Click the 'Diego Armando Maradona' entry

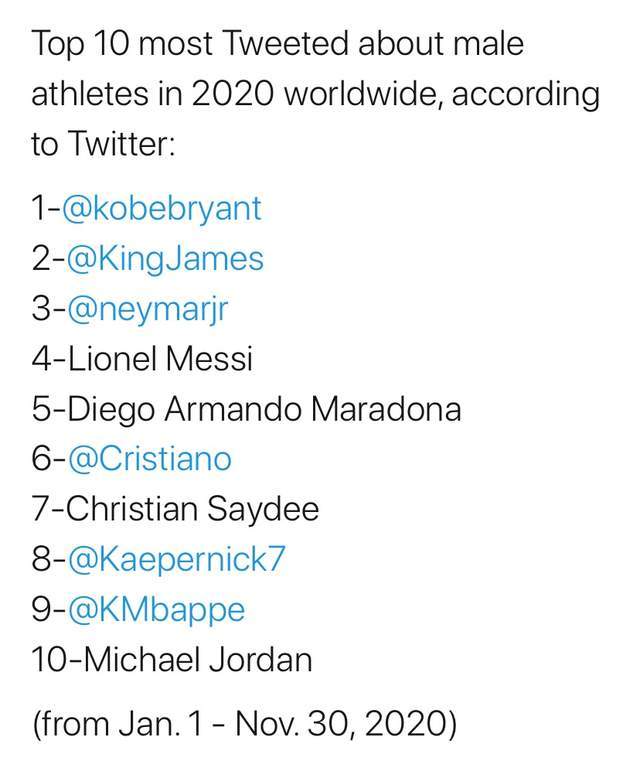click(x=246, y=410)
